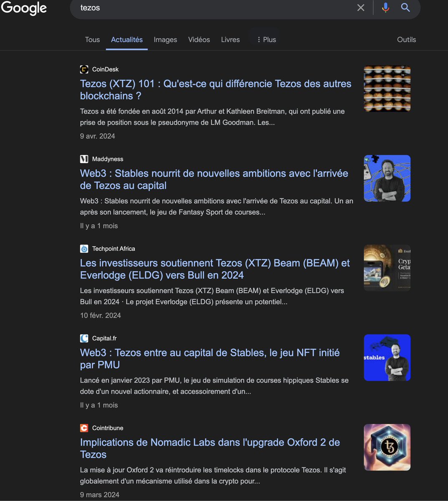Click the magnifying glass search icon
Viewport: 448px width, 501px height.
click(405, 8)
